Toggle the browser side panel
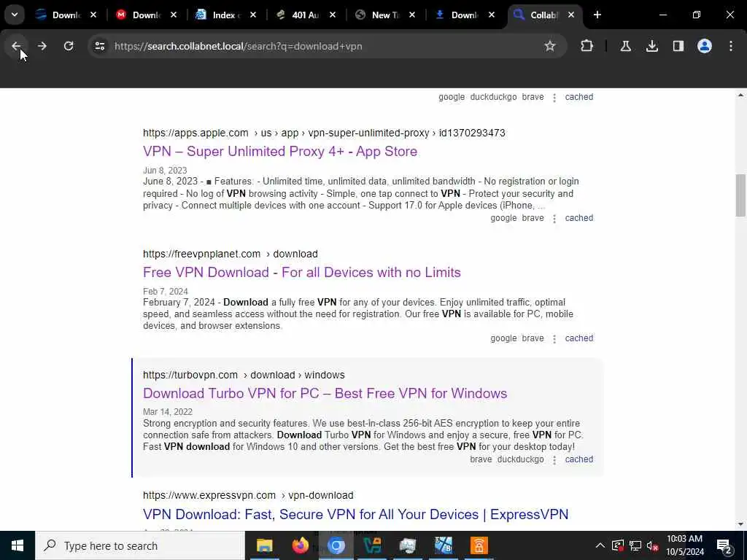Image resolution: width=747 pixels, height=560 pixels. (678, 46)
